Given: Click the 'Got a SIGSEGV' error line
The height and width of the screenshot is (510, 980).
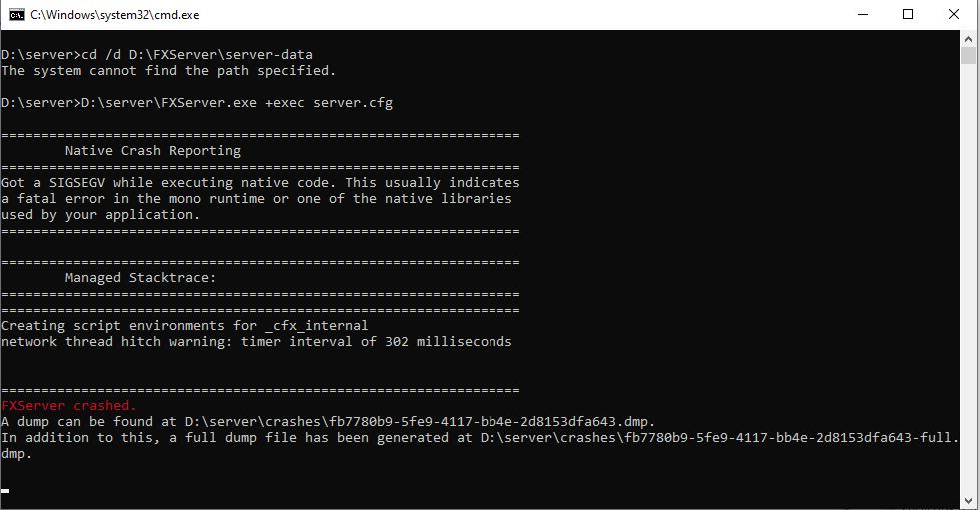Looking at the screenshot, I should pyautogui.click(x=261, y=183).
